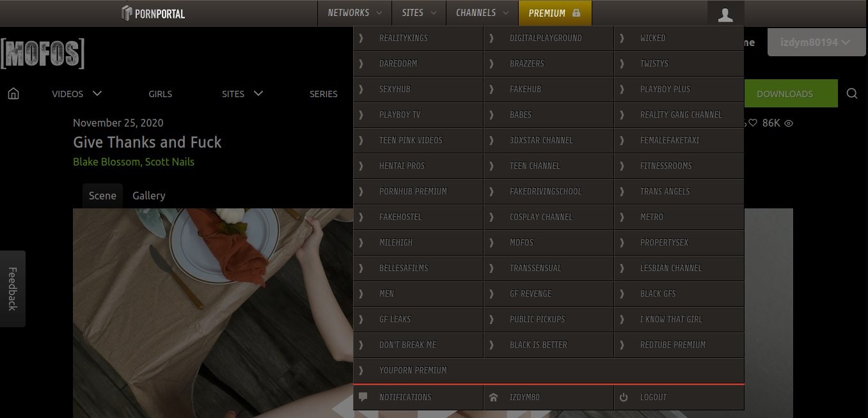The height and width of the screenshot is (418, 868).
Task: Click the home icon in site navigation
Action: pos(13,94)
